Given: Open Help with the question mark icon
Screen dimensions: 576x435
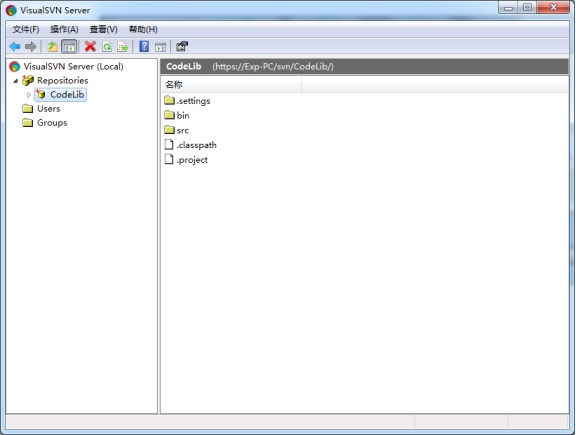Looking at the screenshot, I should (144, 47).
